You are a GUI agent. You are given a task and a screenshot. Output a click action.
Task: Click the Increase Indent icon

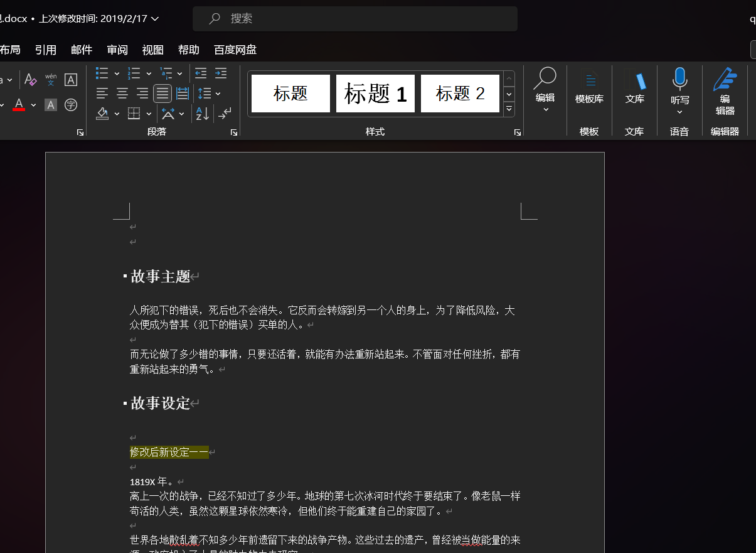pyautogui.click(x=221, y=73)
